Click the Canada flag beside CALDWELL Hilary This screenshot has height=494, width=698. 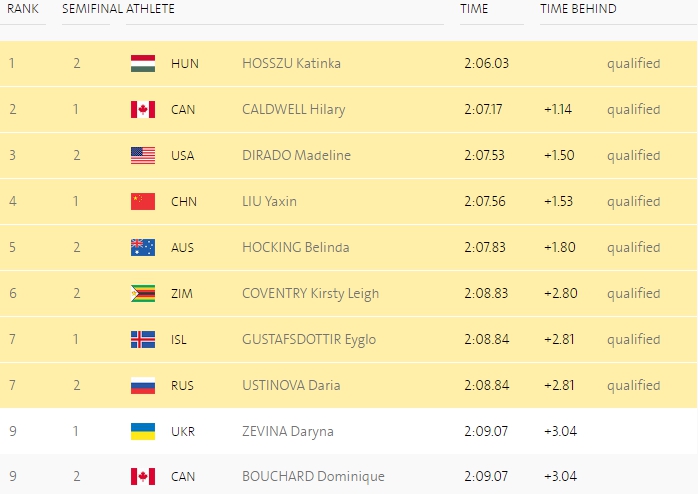(x=142, y=109)
